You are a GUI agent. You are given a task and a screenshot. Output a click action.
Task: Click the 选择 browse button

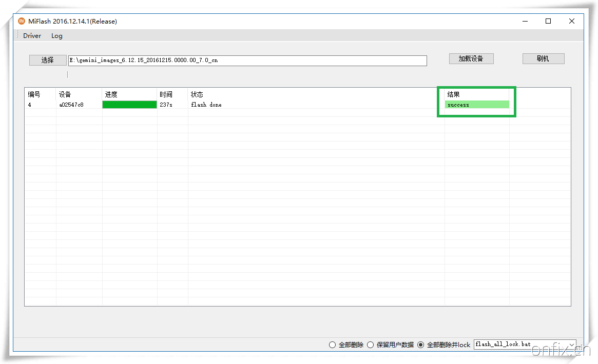tap(48, 60)
